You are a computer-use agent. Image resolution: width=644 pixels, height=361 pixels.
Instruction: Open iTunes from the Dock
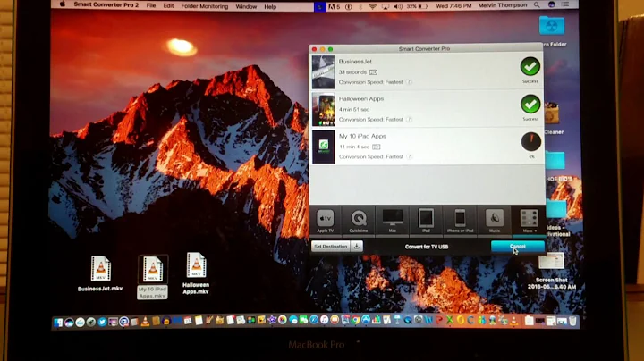(324, 320)
